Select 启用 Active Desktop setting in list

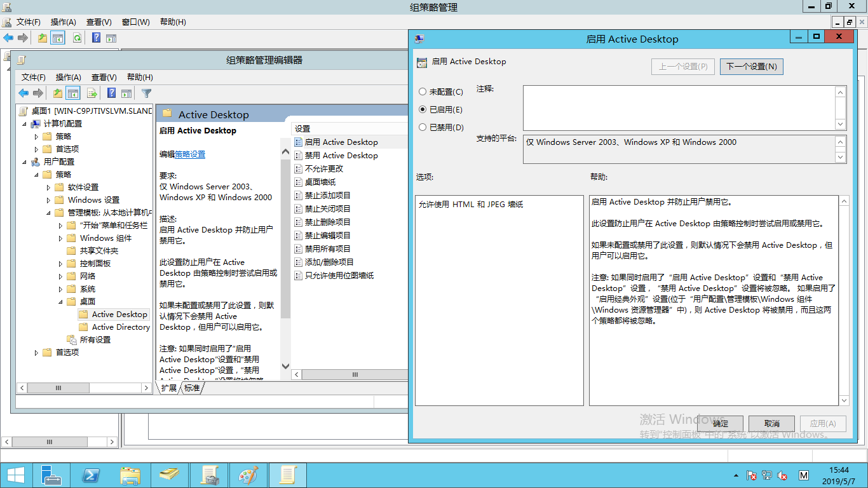point(341,142)
